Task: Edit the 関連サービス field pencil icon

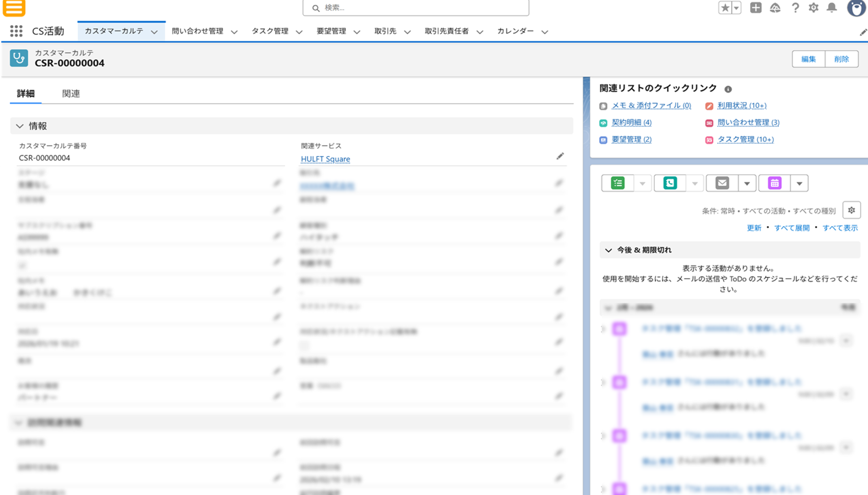Action: (x=560, y=156)
